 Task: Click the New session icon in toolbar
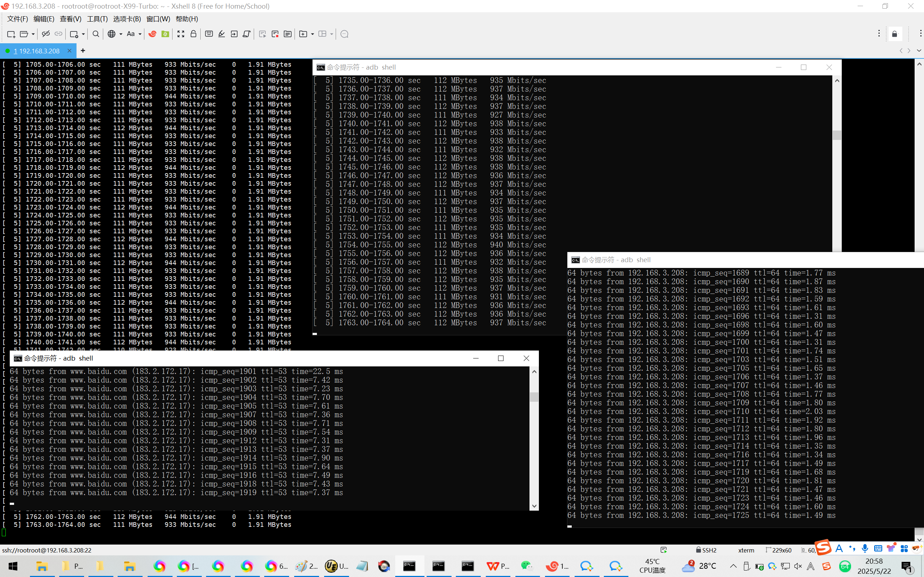pos(11,34)
